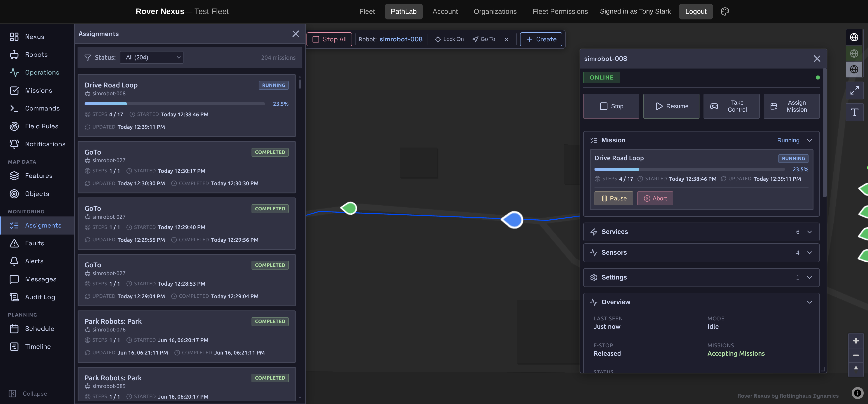
Task: Open Field Rules page
Action: click(37, 126)
